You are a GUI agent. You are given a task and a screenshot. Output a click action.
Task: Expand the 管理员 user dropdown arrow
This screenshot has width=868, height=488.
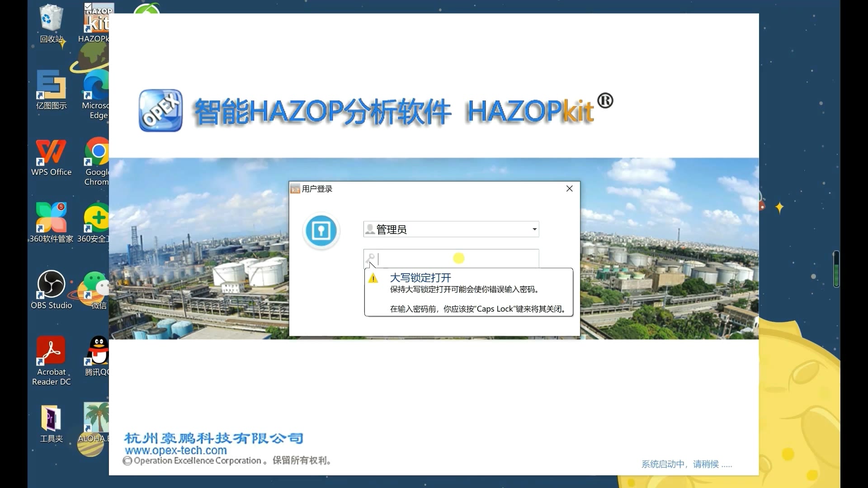[x=534, y=229]
